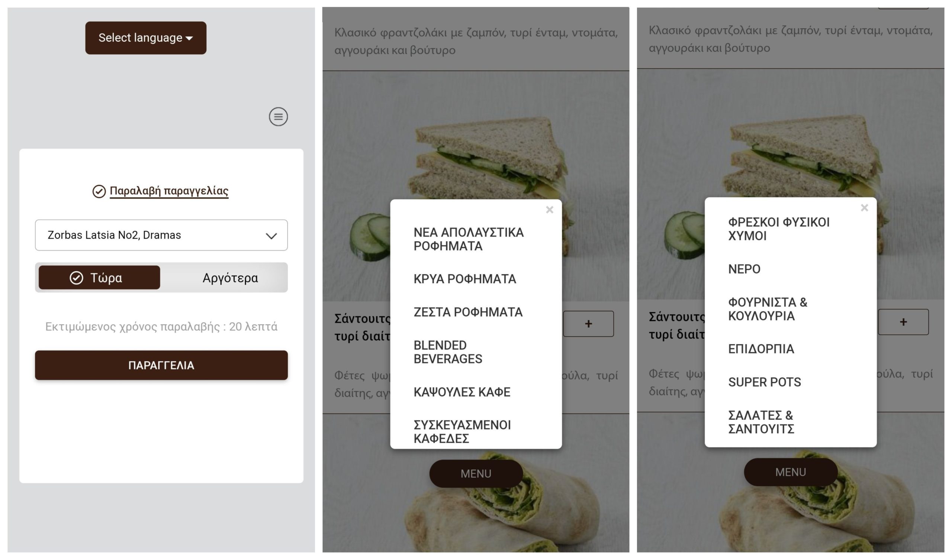Close the right category popup with X
Viewport: 952px width, 560px height.
pos(864,208)
